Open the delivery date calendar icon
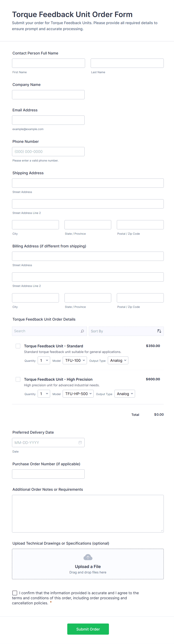This screenshot has width=174, height=644. [80, 442]
